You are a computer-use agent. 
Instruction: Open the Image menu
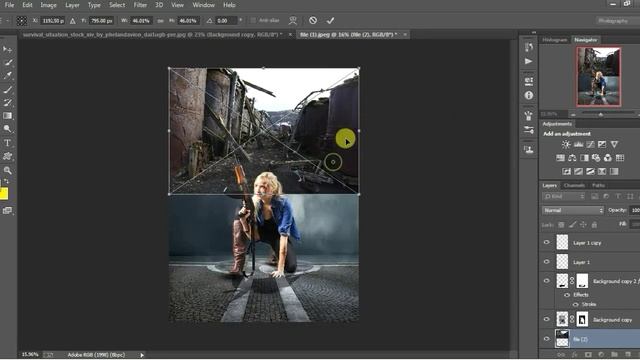[48, 5]
